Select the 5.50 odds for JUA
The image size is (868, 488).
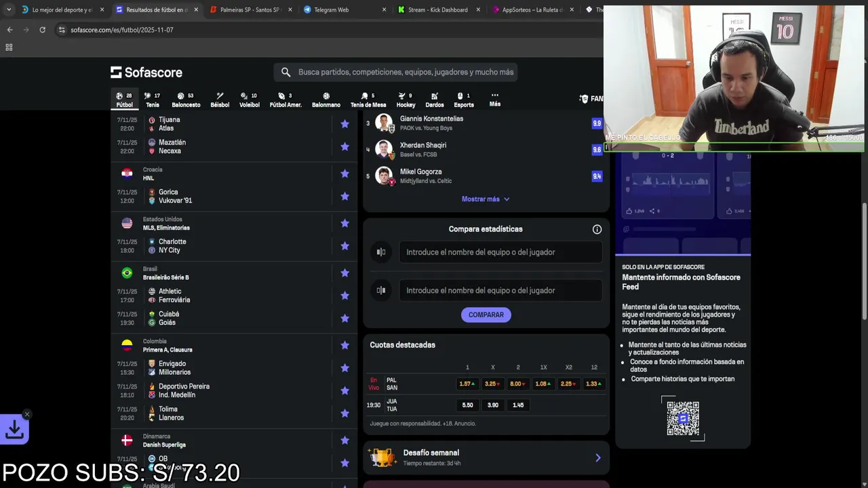click(467, 405)
